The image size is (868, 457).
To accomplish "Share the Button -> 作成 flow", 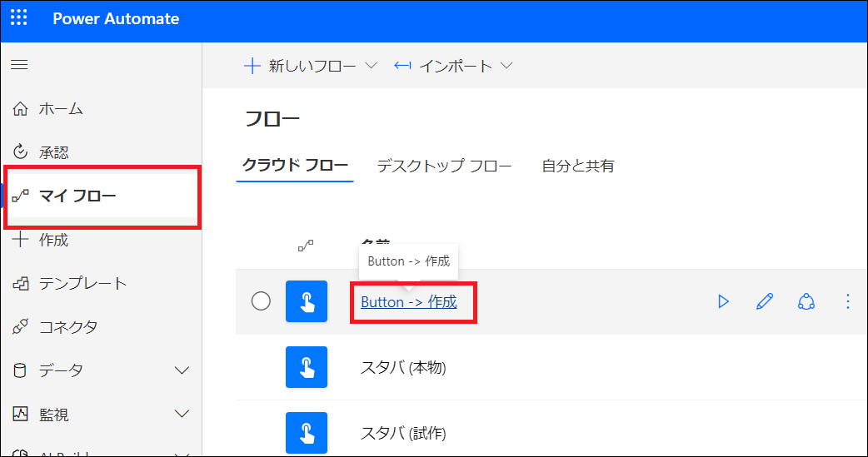I will pos(806,301).
